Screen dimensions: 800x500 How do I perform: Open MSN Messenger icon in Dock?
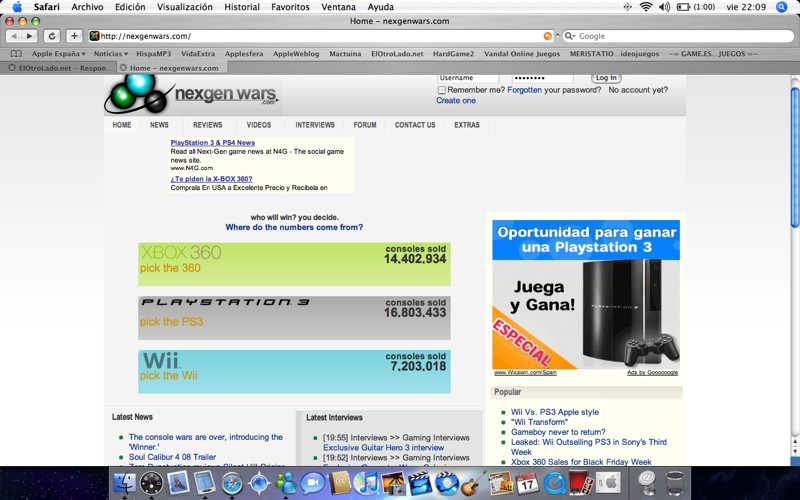coord(286,482)
